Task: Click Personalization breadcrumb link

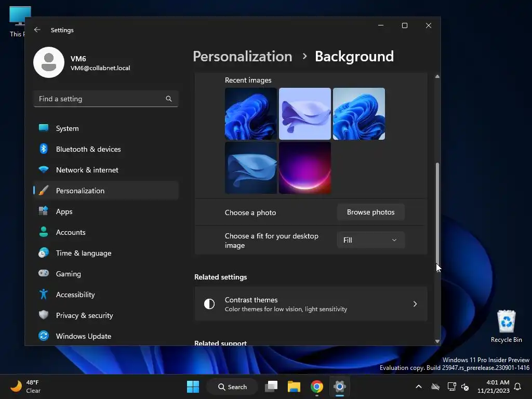Action: pyautogui.click(x=242, y=56)
